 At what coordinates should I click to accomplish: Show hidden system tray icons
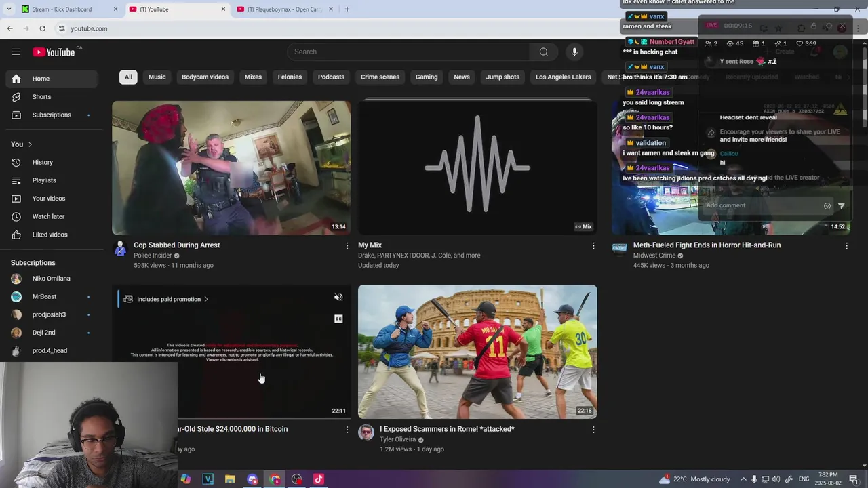click(x=743, y=479)
